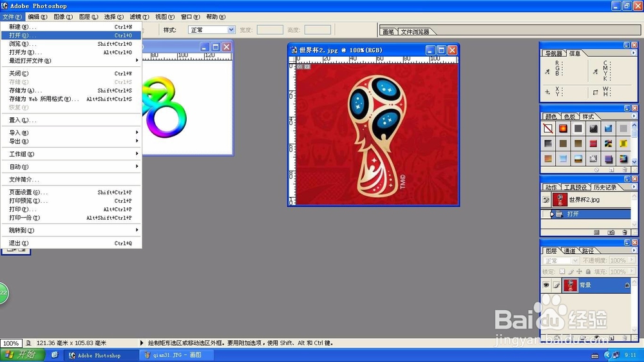Click the history brush source box for 世界杯2.jpg snapshot
The image size is (644, 362).
[x=546, y=200]
